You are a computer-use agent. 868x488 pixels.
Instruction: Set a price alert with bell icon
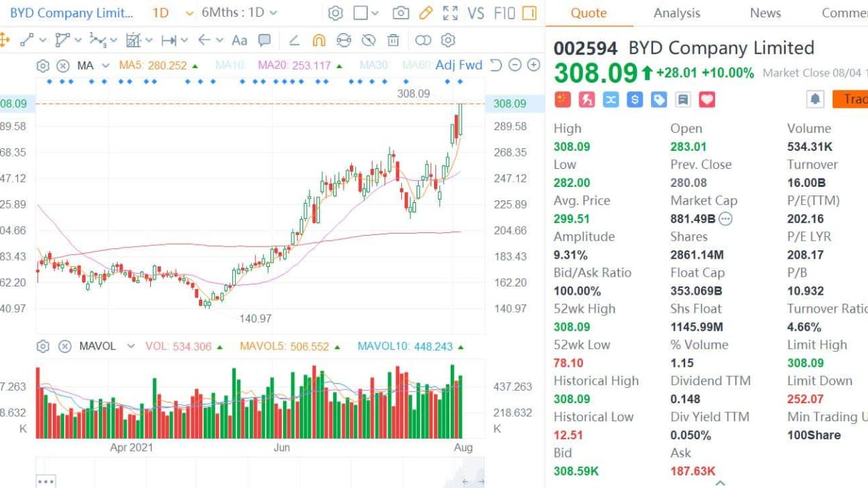[x=815, y=99]
